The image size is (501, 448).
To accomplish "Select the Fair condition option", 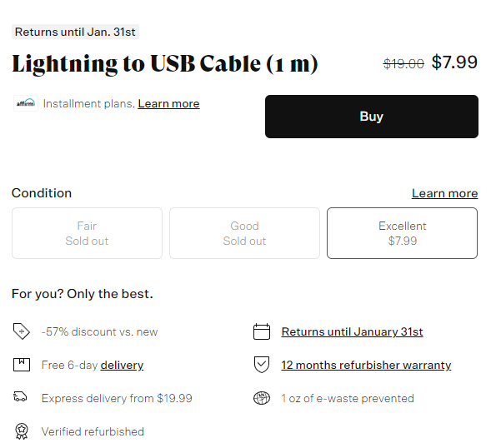I will pos(87,233).
